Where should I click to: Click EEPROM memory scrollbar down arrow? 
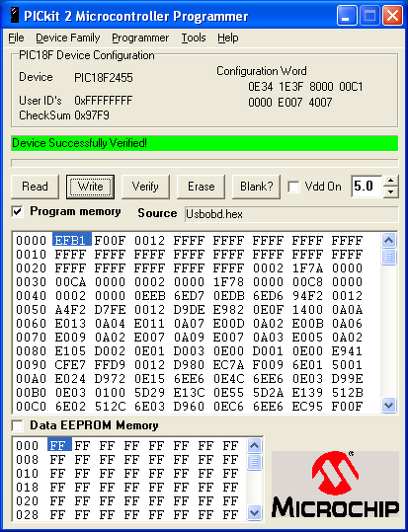click(255, 512)
